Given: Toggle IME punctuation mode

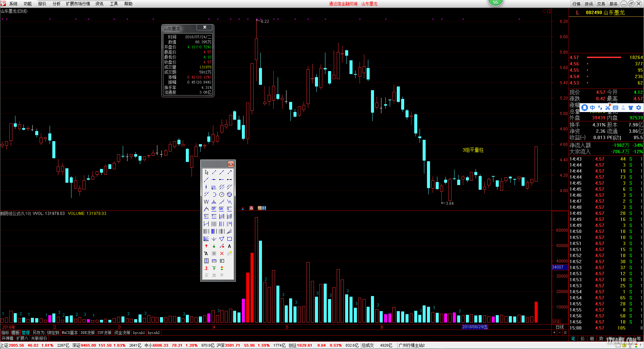Looking at the screenshot, I should tap(600, 108).
